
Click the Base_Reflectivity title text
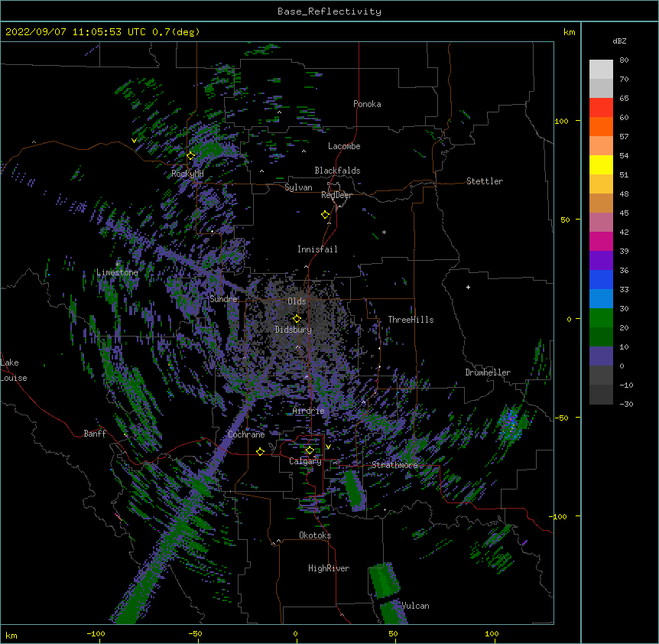[329, 11]
